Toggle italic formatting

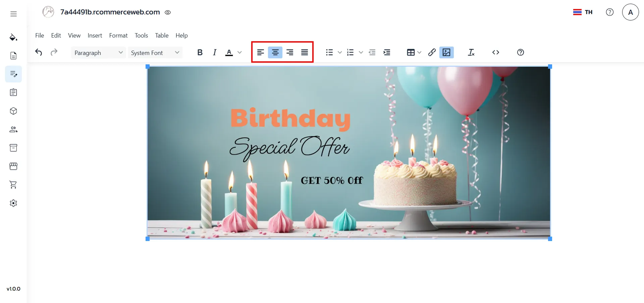pos(215,52)
